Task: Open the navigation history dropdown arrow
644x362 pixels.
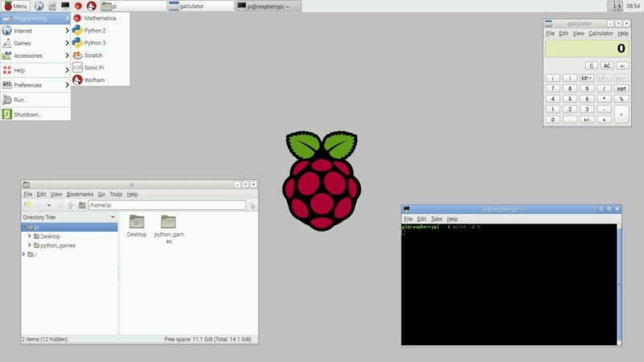Action: 49,205
